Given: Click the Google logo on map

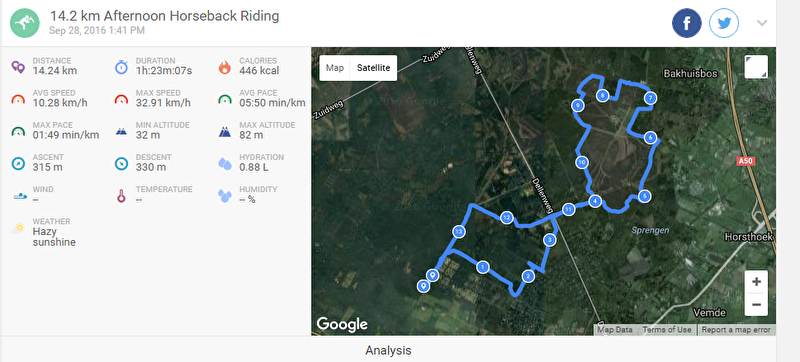Looking at the screenshot, I should pyautogui.click(x=342, y=324).
